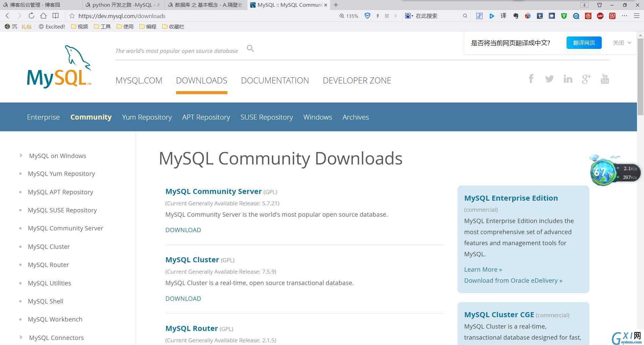Bookmark this page with the star icon
This screenshot has height=345, width=644.
[x=72, y=16]
